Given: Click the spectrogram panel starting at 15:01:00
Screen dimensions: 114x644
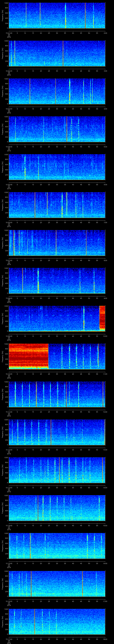Looking at the screenshot, I should click(57, 16).
